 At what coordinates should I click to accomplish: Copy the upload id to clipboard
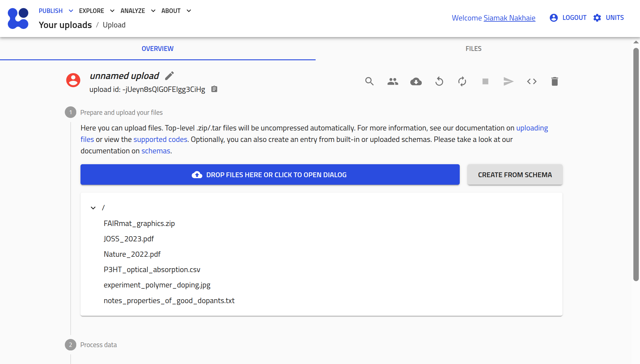point(214,89)
